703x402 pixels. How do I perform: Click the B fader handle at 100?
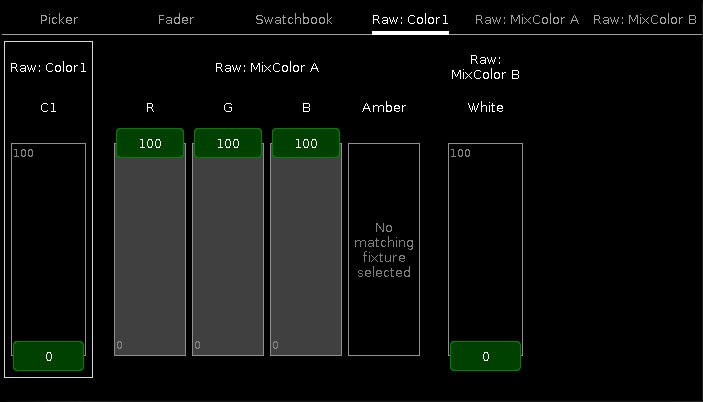tap(306, 143)
